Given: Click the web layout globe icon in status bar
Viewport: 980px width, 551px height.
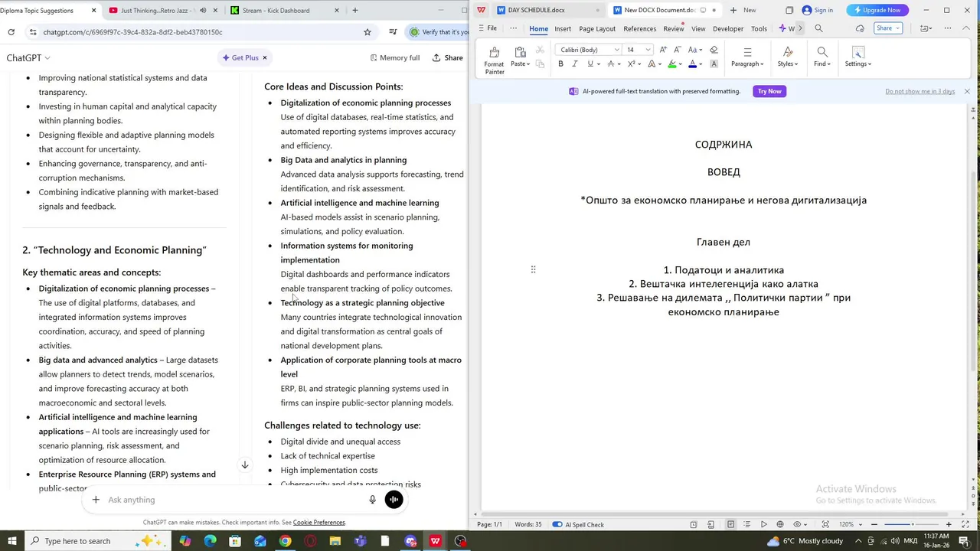Looking at the screenshot, I should (780, 524).
